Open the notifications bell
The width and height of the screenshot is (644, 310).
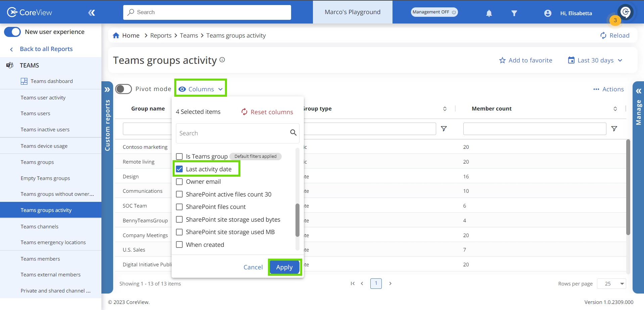(x=489, y=13)
